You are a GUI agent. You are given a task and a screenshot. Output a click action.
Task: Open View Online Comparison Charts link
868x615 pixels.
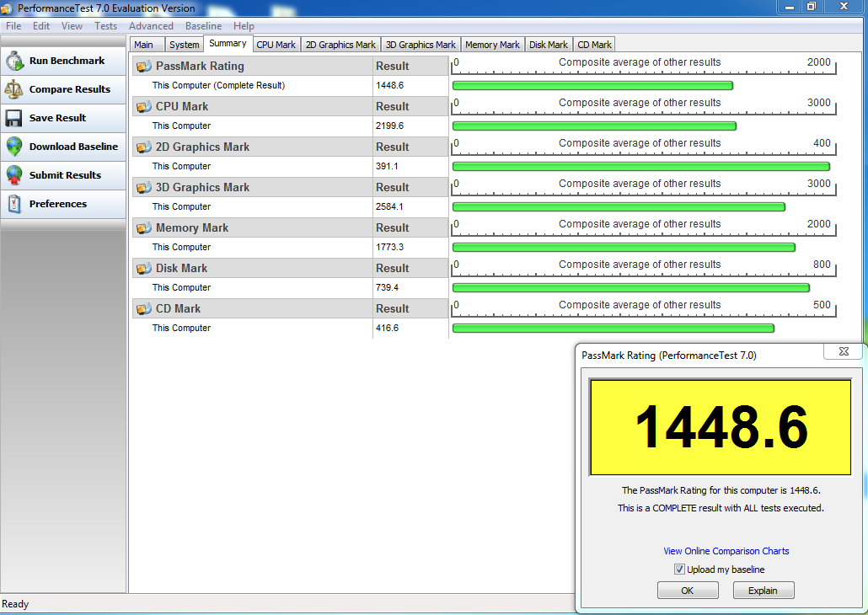pyautogui.click(x=726, y=551)
